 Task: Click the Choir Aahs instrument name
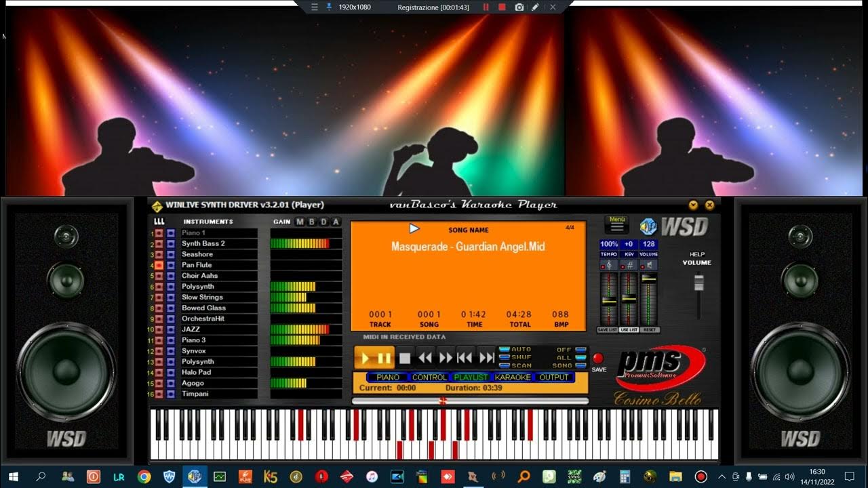coord(199,276)
